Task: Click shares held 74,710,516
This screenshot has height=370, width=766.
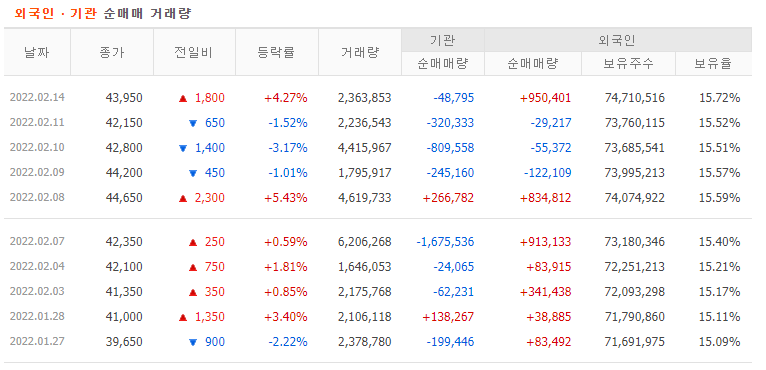Action: 635,98
